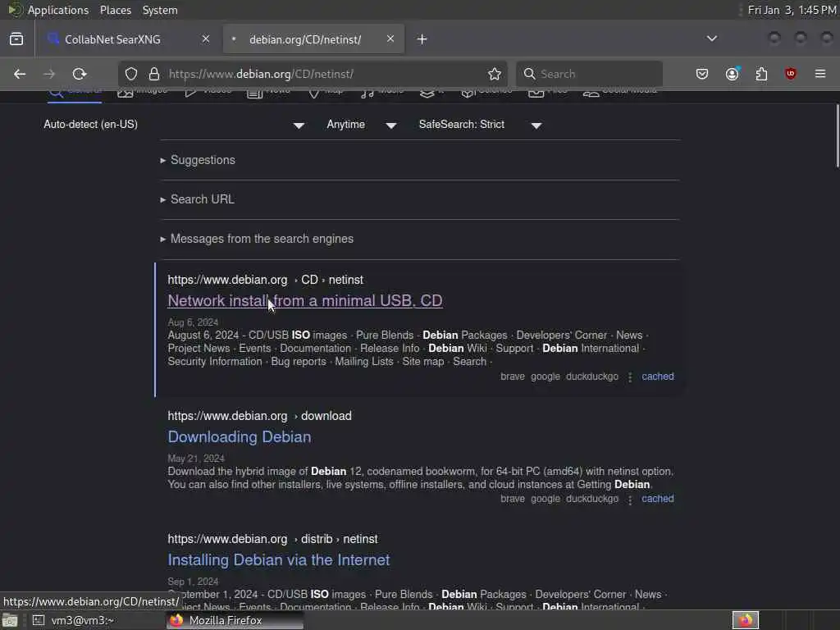Screen dimensions: 840x630
Task: Open the Applications menu
Action: 58,10
